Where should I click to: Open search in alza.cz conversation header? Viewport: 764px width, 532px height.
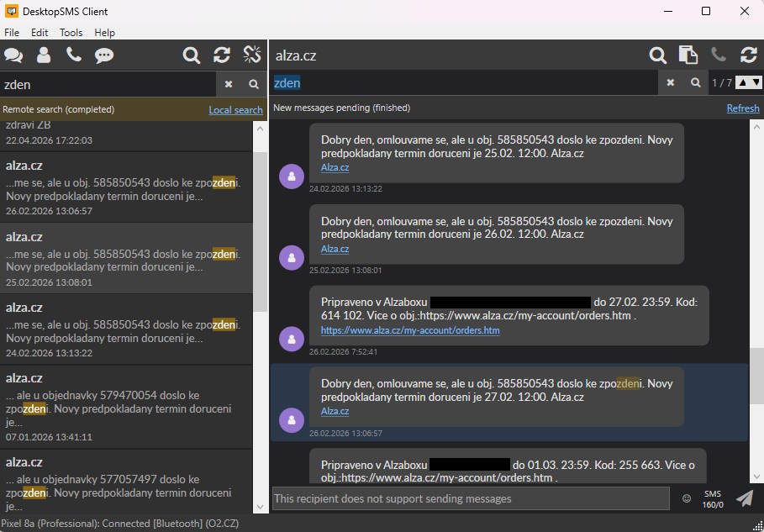(658, 55)
